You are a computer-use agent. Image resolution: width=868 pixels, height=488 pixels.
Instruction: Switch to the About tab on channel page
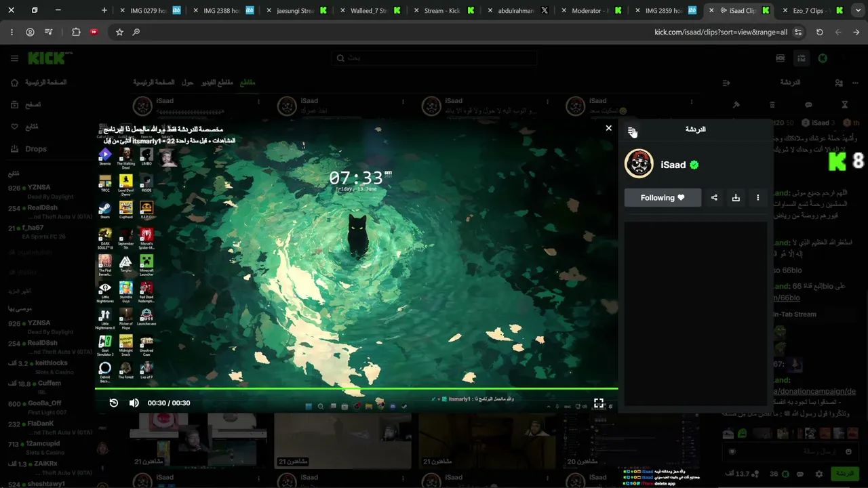(187, 83)
